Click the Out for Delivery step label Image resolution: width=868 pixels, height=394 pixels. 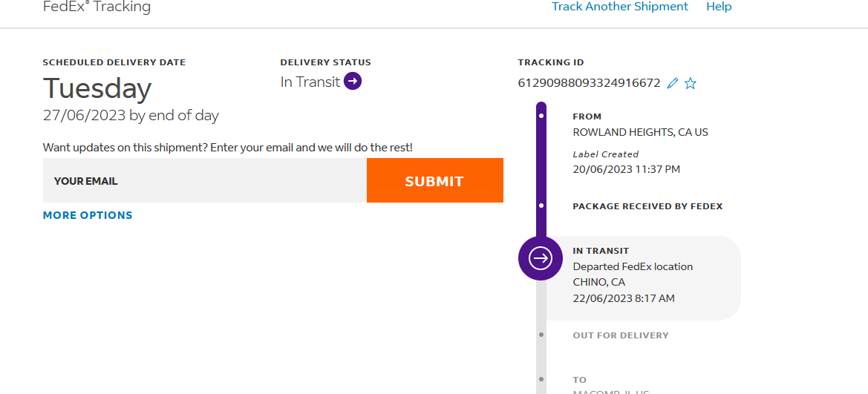pos(621,335)
